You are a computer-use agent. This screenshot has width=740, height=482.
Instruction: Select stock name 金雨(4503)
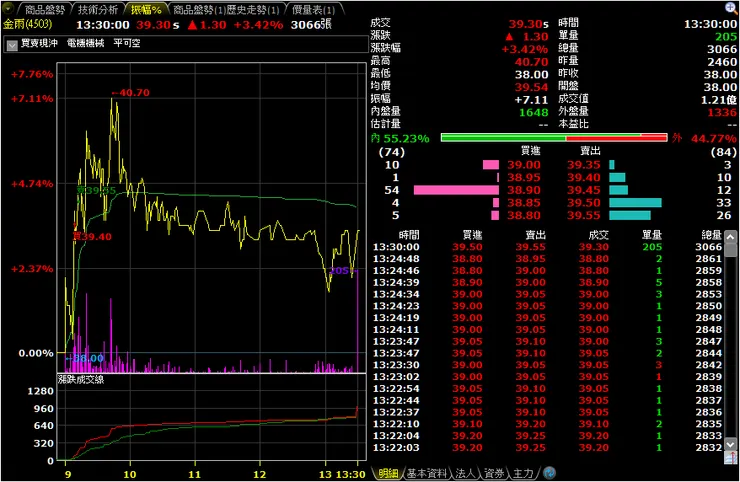click(x=27, y=24)
